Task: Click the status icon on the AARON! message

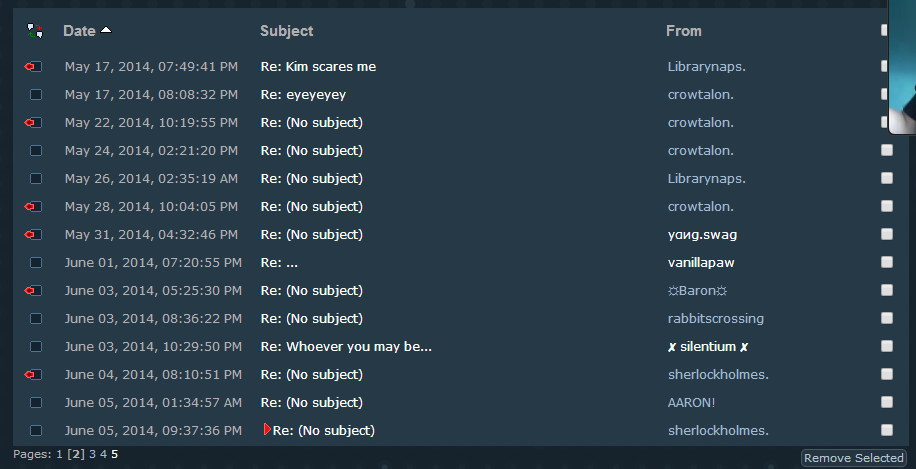Action: click(x=36, y=403)
